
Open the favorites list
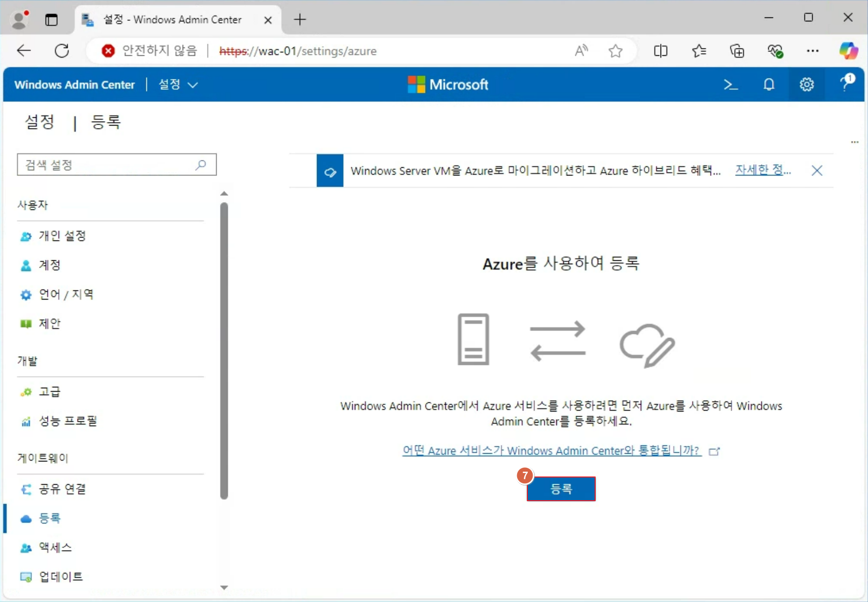(699, 50)
